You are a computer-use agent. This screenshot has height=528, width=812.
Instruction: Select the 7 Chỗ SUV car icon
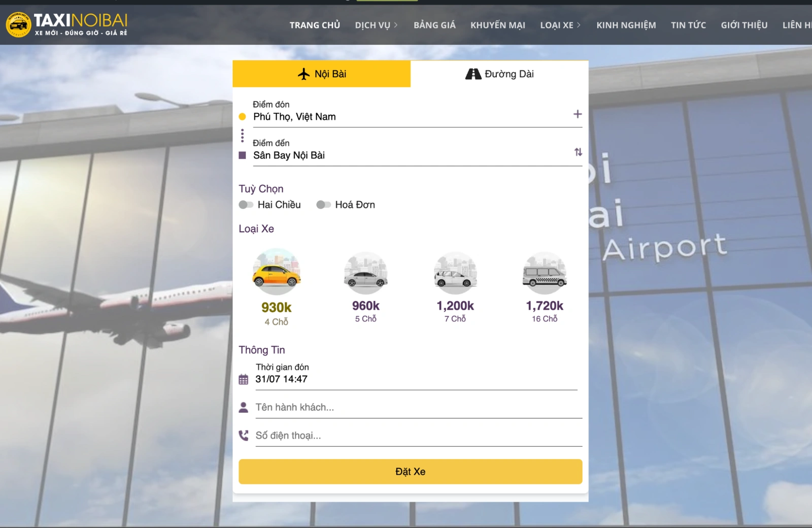pos(455,273)
